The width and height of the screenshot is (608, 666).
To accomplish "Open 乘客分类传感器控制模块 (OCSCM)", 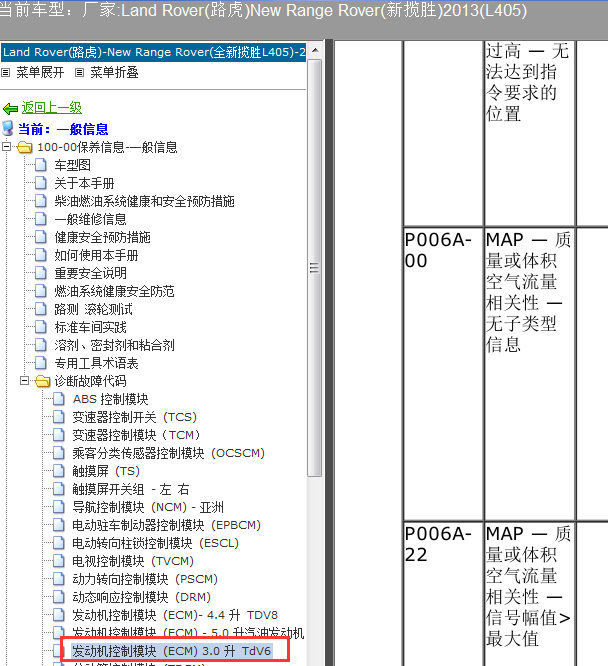I will click(168, 453).
